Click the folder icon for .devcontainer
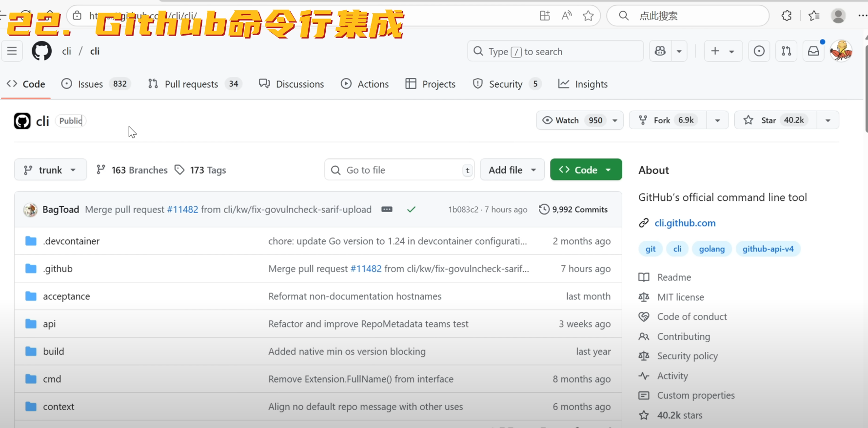868x428 pixels. pos(31,241)
